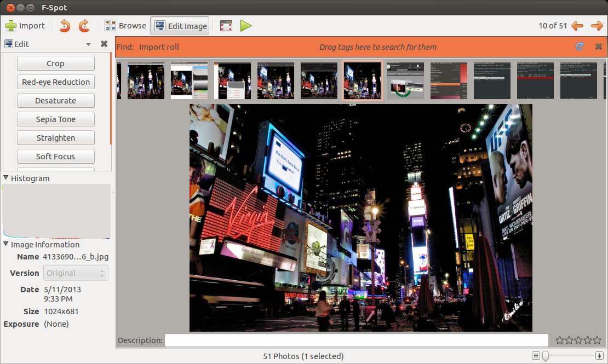
Task: Minimize the F-Spot window
Action: tap(20, 7)
